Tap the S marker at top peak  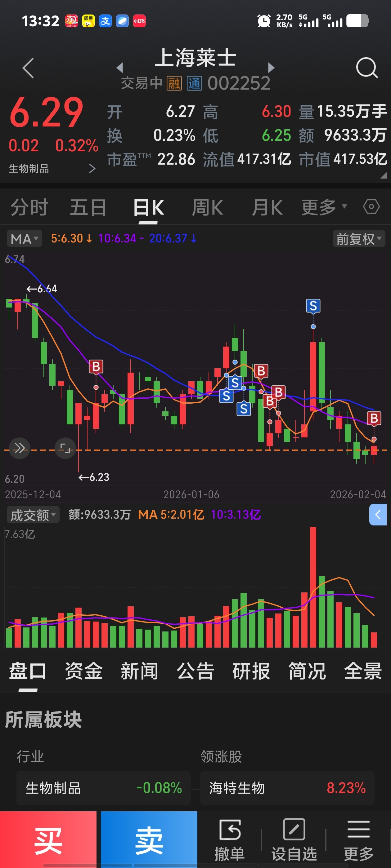click(313, 306)
